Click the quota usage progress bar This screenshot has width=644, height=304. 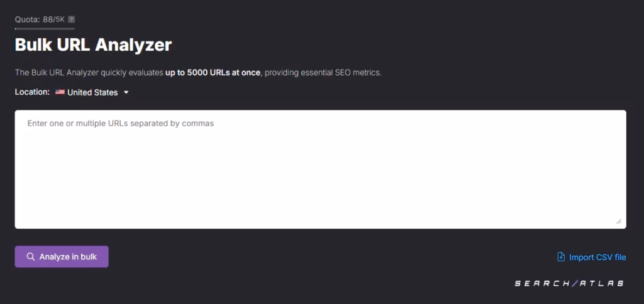click(x=45, y=28)
